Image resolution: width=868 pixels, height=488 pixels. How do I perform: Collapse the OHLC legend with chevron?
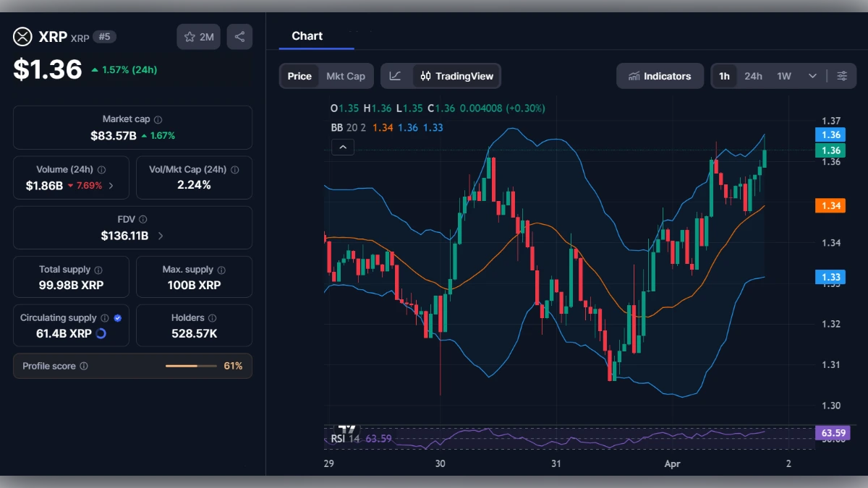coord(342,147)
